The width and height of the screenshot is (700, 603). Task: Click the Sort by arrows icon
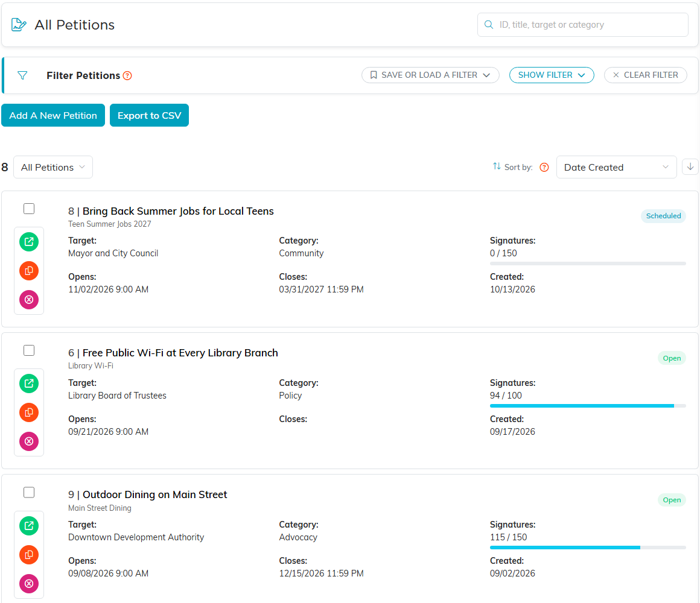click(x=497, y=166)
